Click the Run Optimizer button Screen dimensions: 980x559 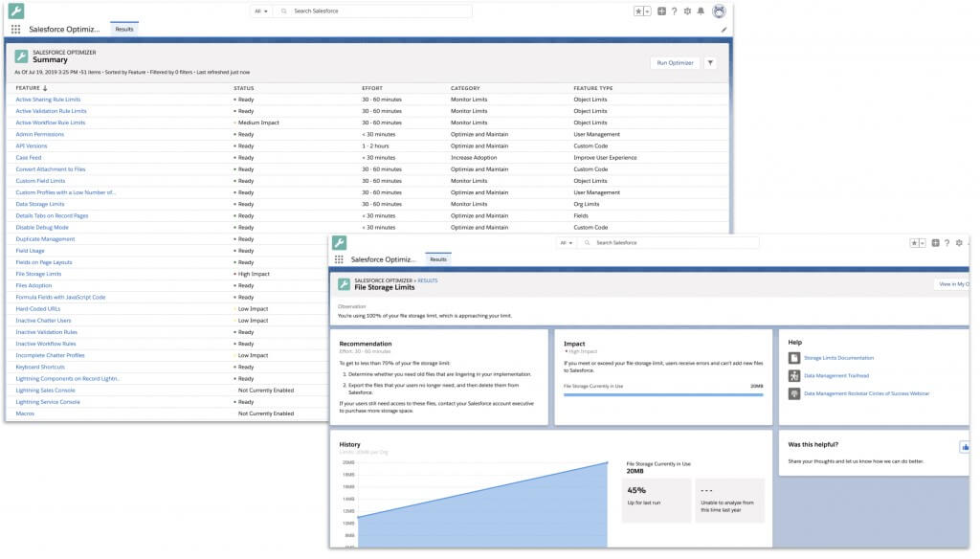(676, 60)
